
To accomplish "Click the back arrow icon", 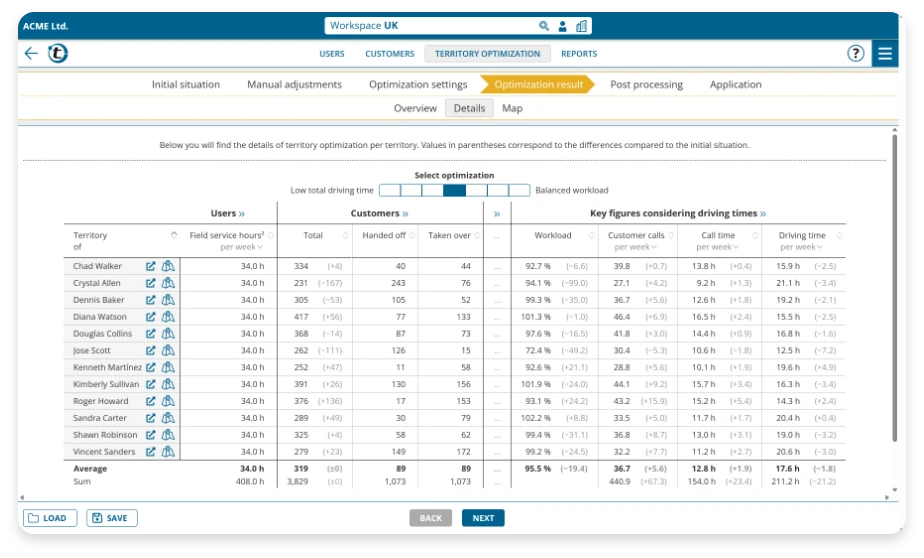I will [31, 54].
